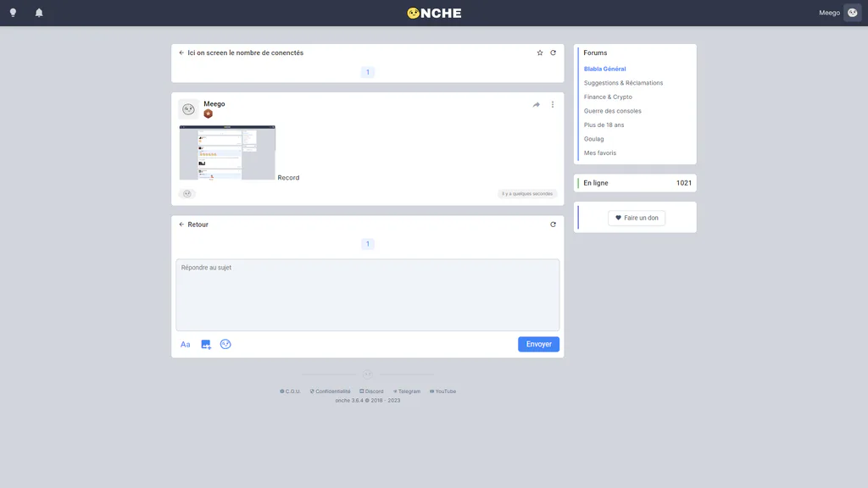This screenshot has width=868, height=488.
Task: Add topic to favorites with star icon
Action: pyautogui.click(x=540, y=53)
